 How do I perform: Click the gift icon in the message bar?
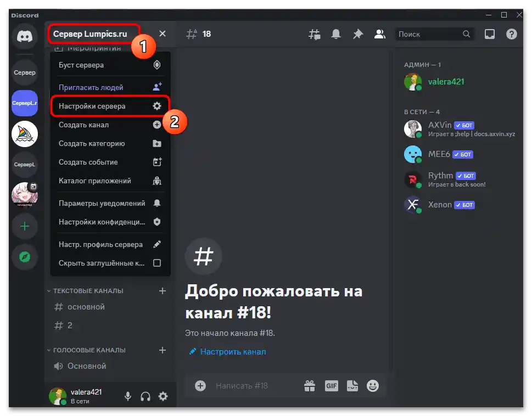pos(310,385)
